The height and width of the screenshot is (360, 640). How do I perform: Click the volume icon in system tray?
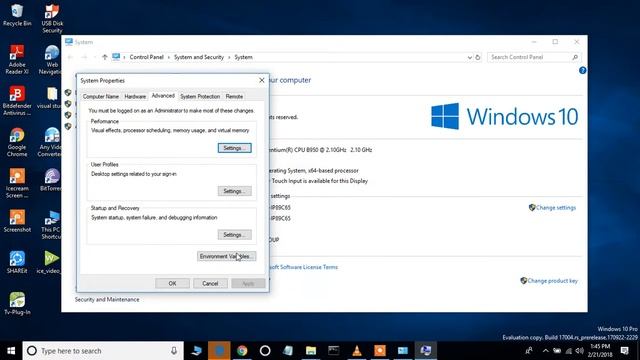[x=579, y=351]
